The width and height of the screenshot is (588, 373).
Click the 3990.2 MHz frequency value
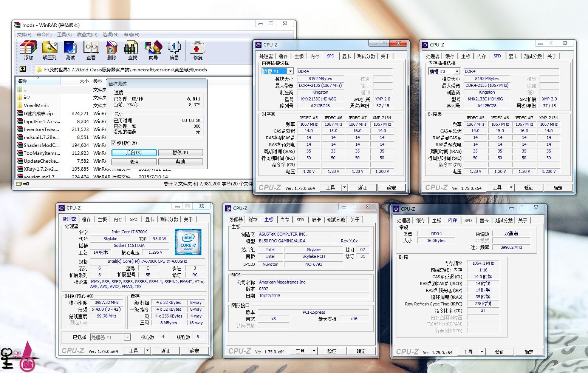tap(511, 247)
